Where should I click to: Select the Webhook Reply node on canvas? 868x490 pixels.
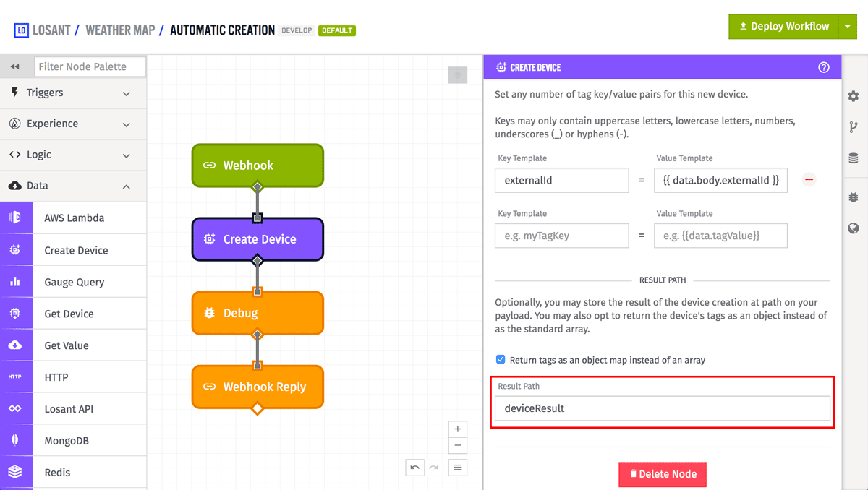coord(258,387)
